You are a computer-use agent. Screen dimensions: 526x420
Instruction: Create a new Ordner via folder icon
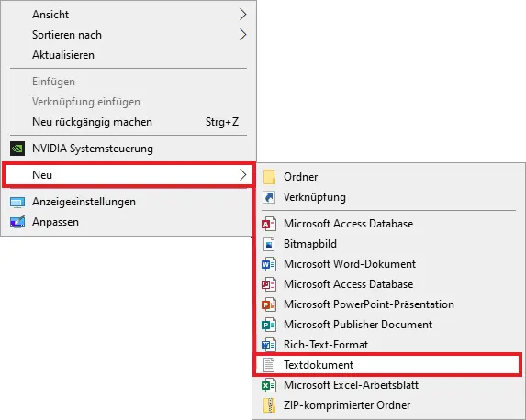pos(269,177)
